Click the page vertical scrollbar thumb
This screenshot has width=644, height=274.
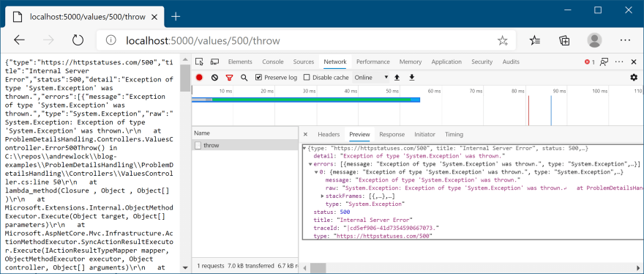tap(185, 78)
